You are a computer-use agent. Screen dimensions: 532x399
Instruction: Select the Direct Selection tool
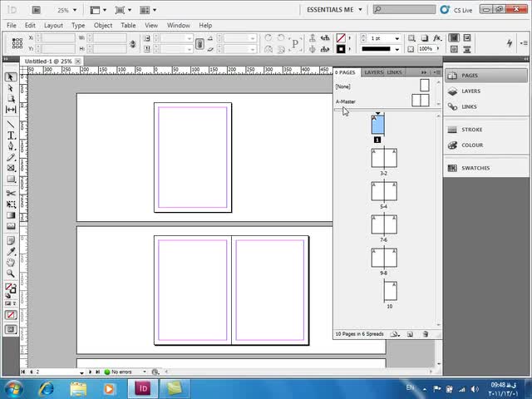click(11, 88)
